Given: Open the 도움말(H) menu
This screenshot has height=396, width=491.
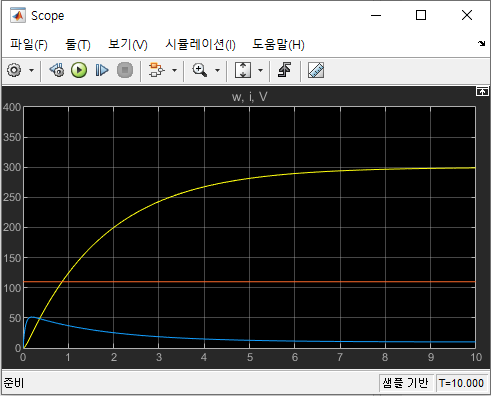Looking at the screenshot, I should coord(278,44).
